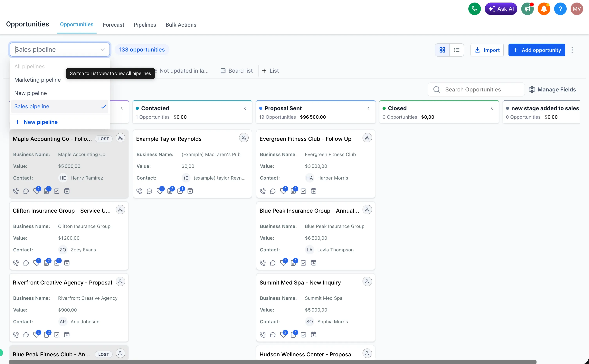Switch to board grid view

point(442,50)
